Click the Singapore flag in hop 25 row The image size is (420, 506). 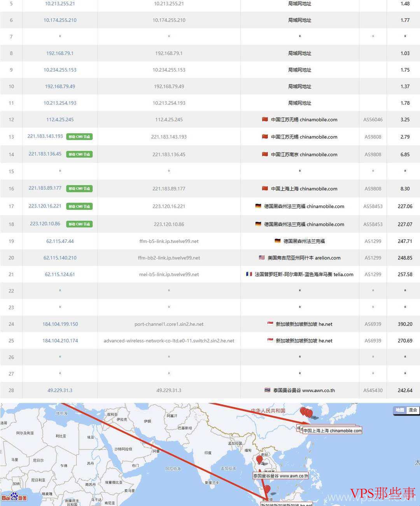pyautogui.click(x=270, y=340)
